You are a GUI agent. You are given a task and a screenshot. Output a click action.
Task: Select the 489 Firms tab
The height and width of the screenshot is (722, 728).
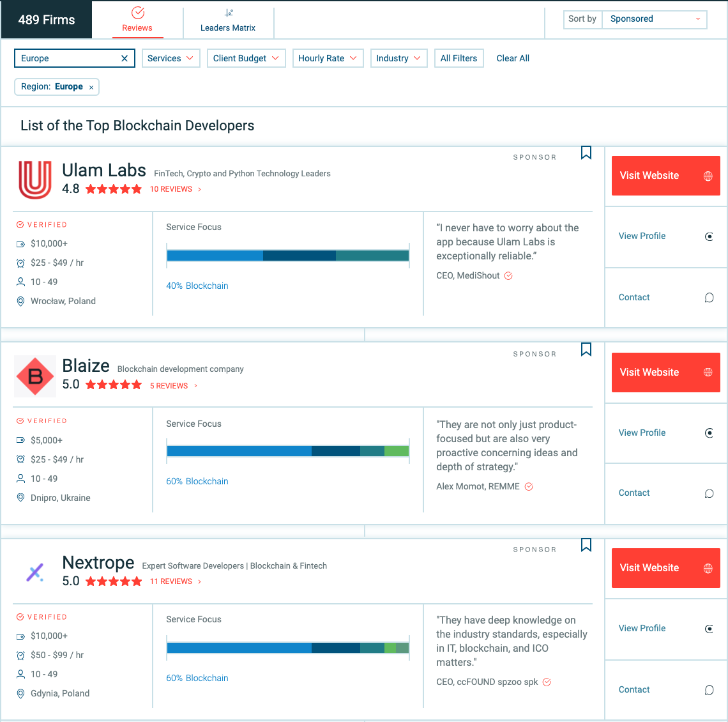[x=47, y=20]
